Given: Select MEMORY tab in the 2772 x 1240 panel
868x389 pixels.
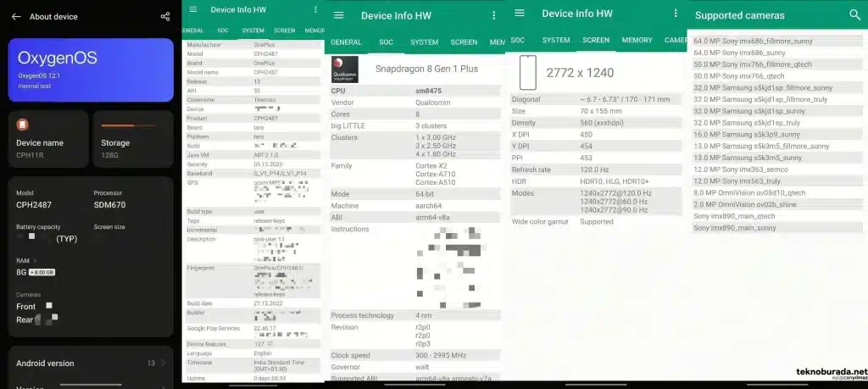Looking at the screenshot, I should click(x=637, y=40).
